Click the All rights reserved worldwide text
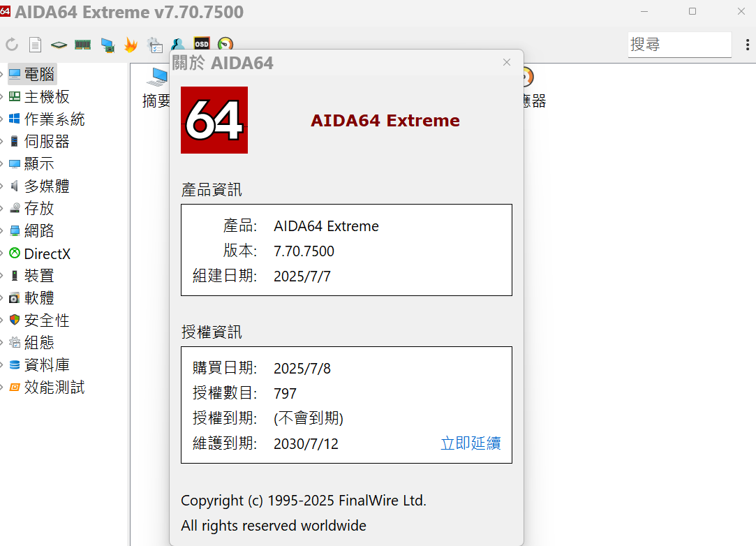 coord(274,525)
